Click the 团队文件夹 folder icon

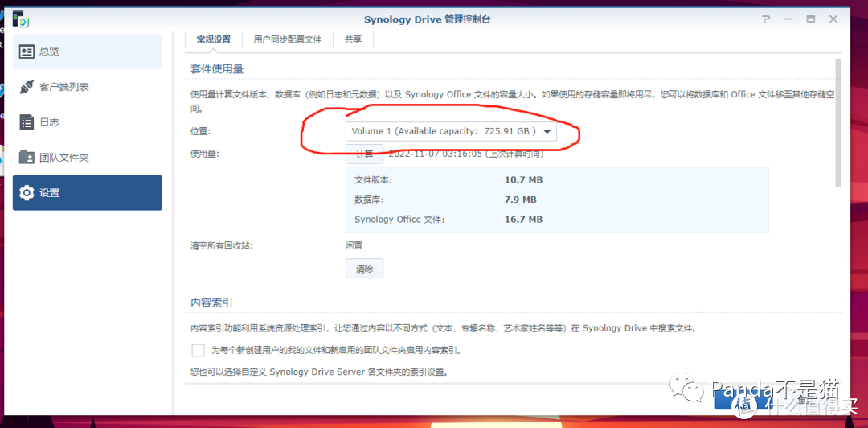tap(26, 158)
